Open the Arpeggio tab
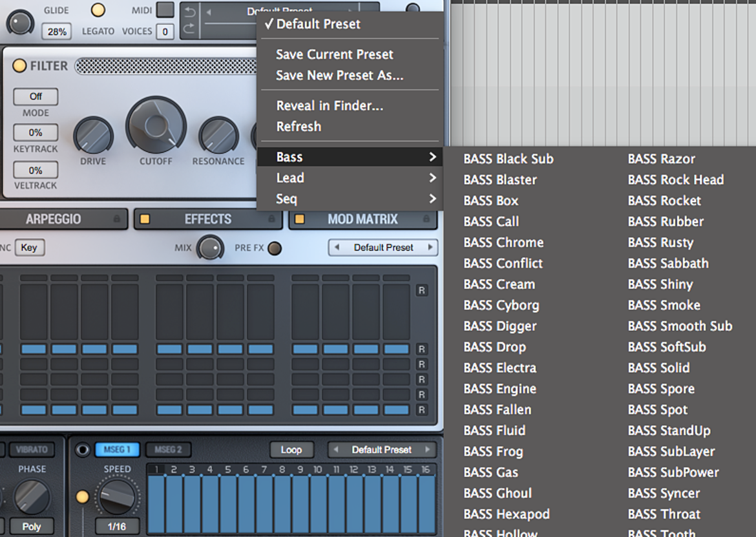The height and width of the screenshot is (537, 756). point(53,219)
